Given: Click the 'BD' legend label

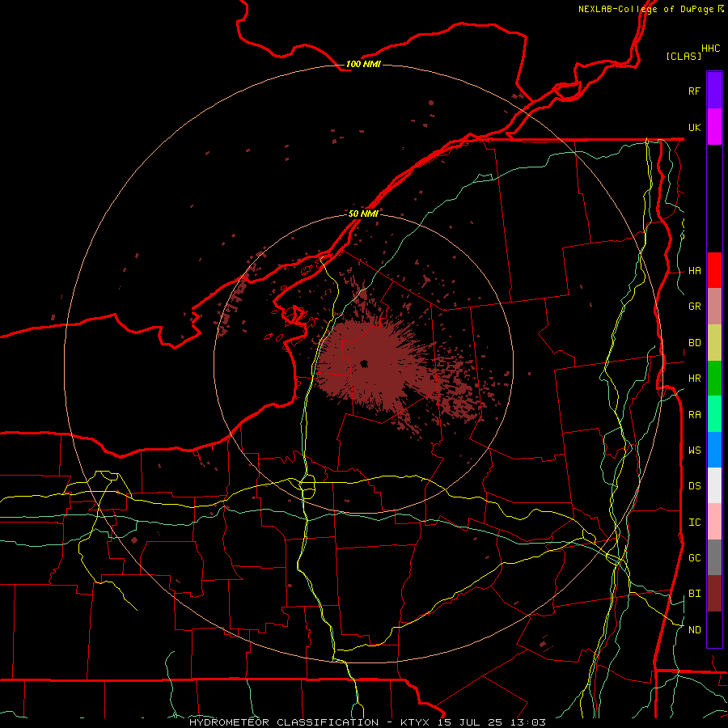Looking at the screenshot, I should pyautogui.click(x=695, y=343).
